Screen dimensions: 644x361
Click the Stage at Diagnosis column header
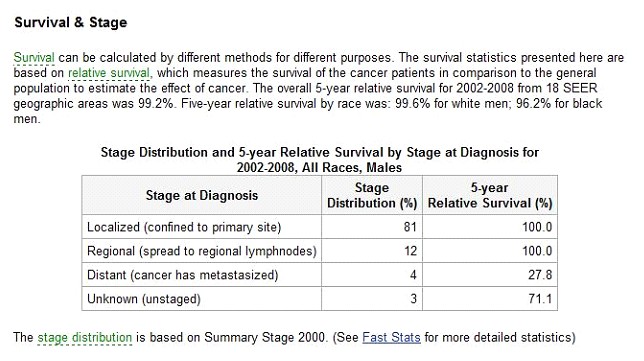(x=202, y=195)
